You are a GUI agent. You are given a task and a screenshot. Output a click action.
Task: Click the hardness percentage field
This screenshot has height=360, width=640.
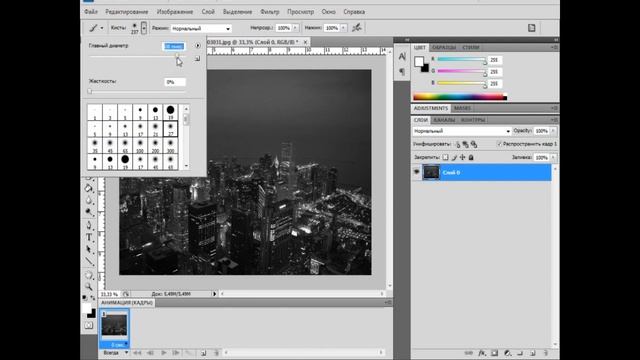pos(175,82)
